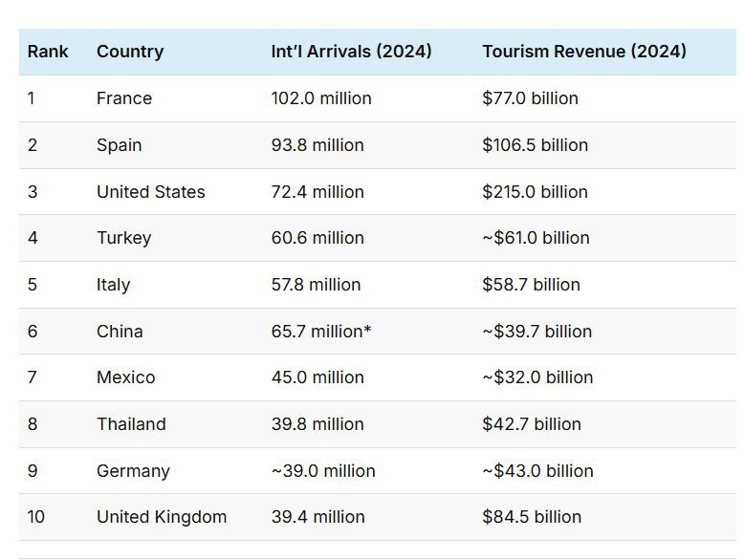744x560 pixels.
Task: Click the Rank column header
Action: pyautogui.click(x=48, y=52)
